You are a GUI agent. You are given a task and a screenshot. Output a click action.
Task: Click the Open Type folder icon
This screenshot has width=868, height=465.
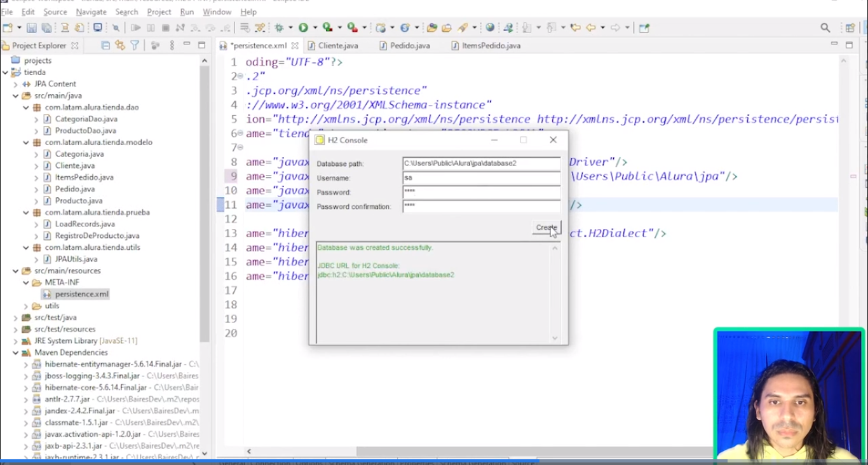coord(432,28)
